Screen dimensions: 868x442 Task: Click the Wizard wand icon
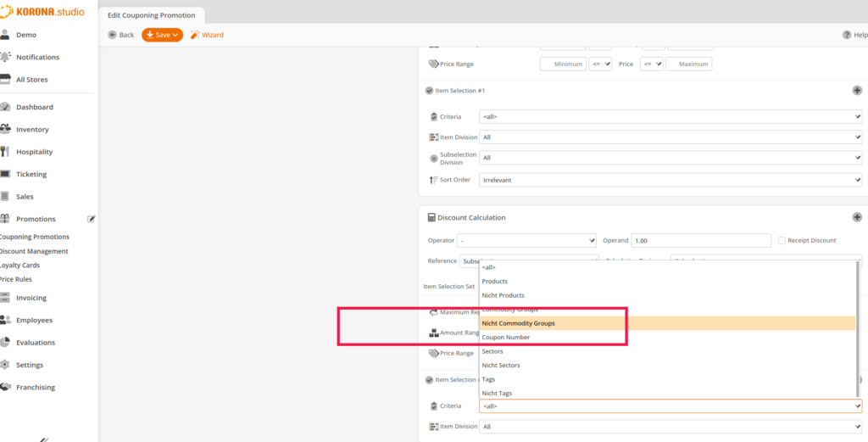(194, 35)
